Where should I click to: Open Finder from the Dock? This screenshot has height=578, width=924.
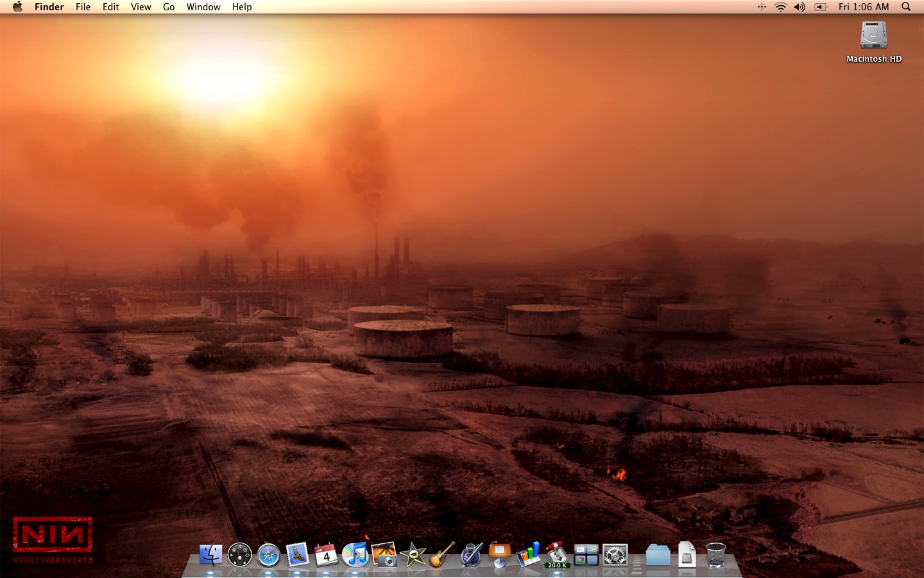click(x=210, y=554)
